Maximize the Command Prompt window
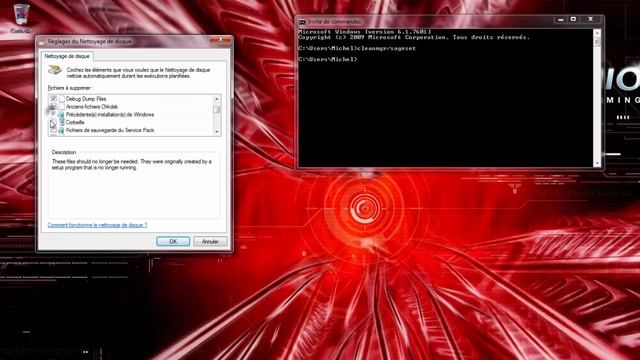Image resolution: width=640 pixels, height=360 pixels. click(573, 19)
